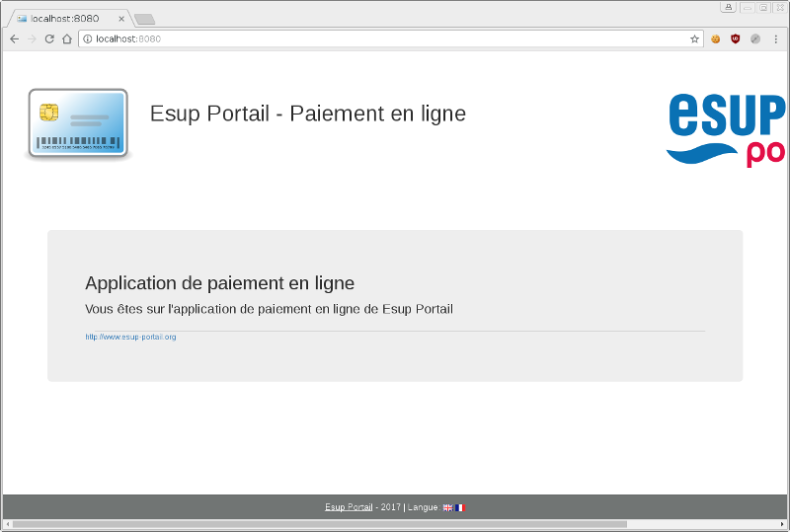Screen dimensions: 790x532
Task: Bookmark this page with the star icon
Action: pyautogui.click(x=694, y=39)
